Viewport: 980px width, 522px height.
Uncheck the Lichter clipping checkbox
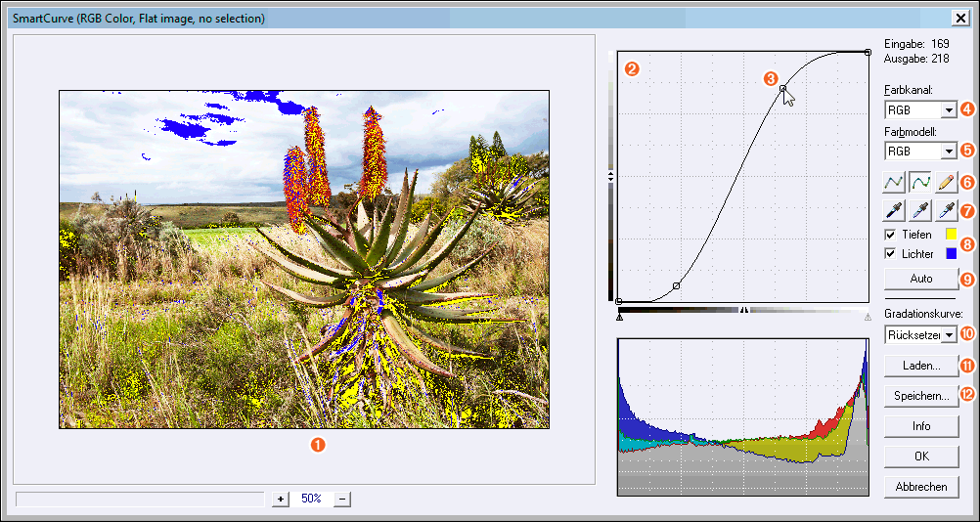[x=890, y=254]
